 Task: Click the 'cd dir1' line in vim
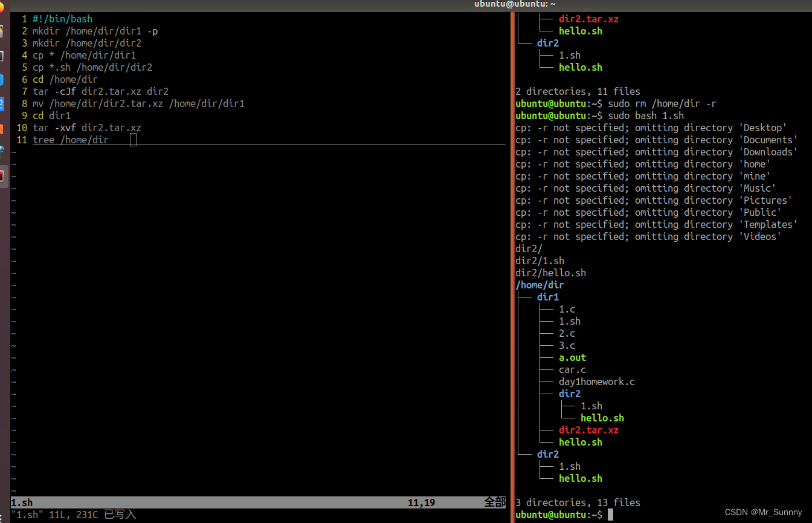click(51, 115)
